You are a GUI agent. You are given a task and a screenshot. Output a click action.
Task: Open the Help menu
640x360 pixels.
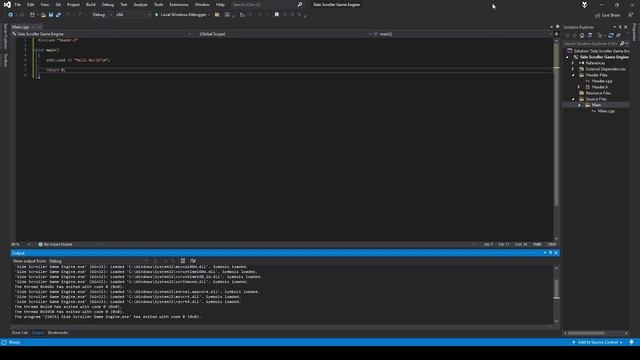(220, 4)
